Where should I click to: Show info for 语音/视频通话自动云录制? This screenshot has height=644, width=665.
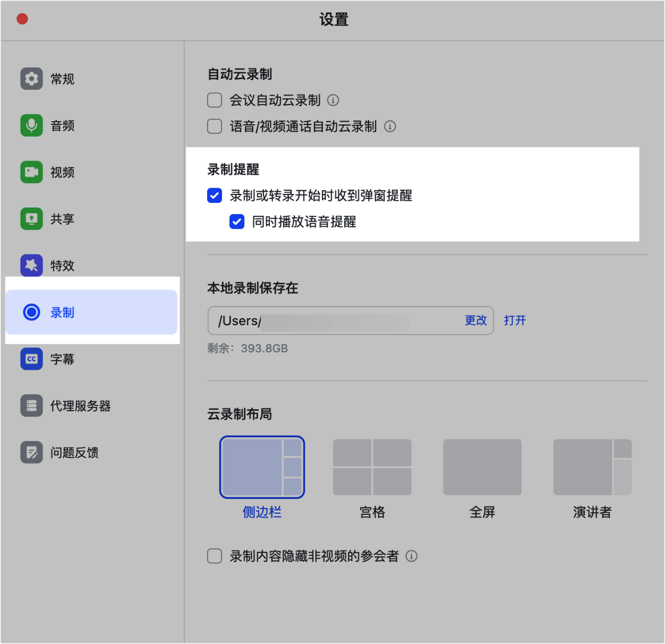(390, 126)
